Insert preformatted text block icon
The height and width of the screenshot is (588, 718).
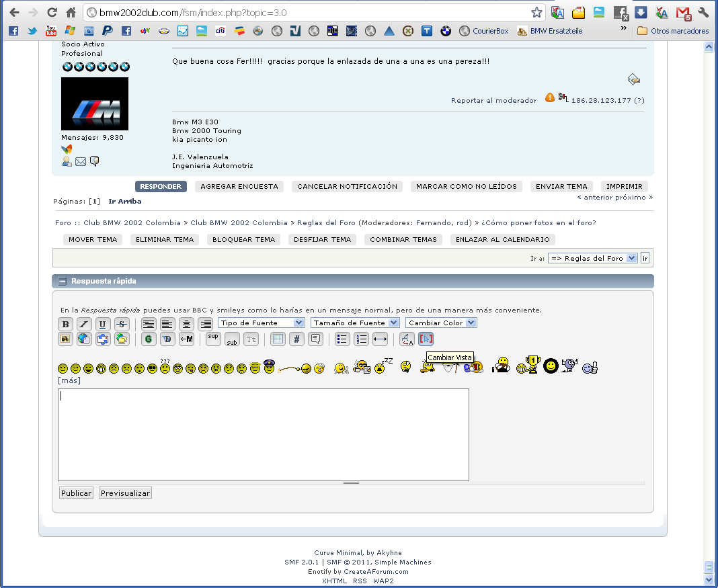tap(149, 324)
